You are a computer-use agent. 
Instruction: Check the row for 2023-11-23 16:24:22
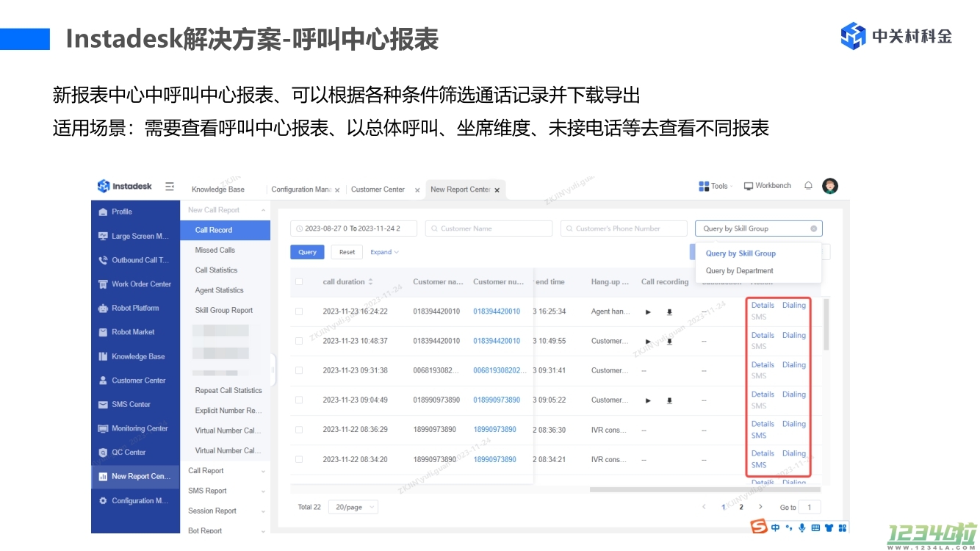pos(299,311)
